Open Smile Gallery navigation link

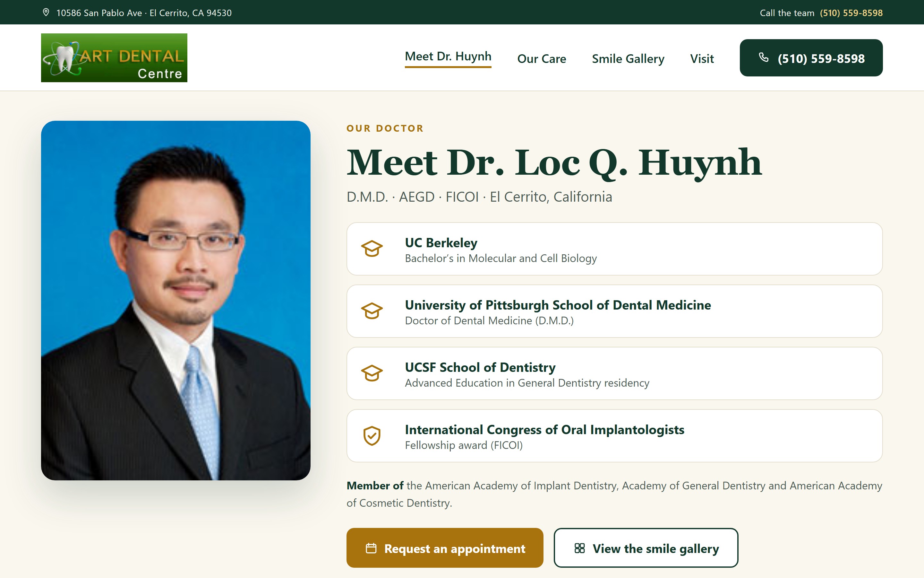click(628, 59)
